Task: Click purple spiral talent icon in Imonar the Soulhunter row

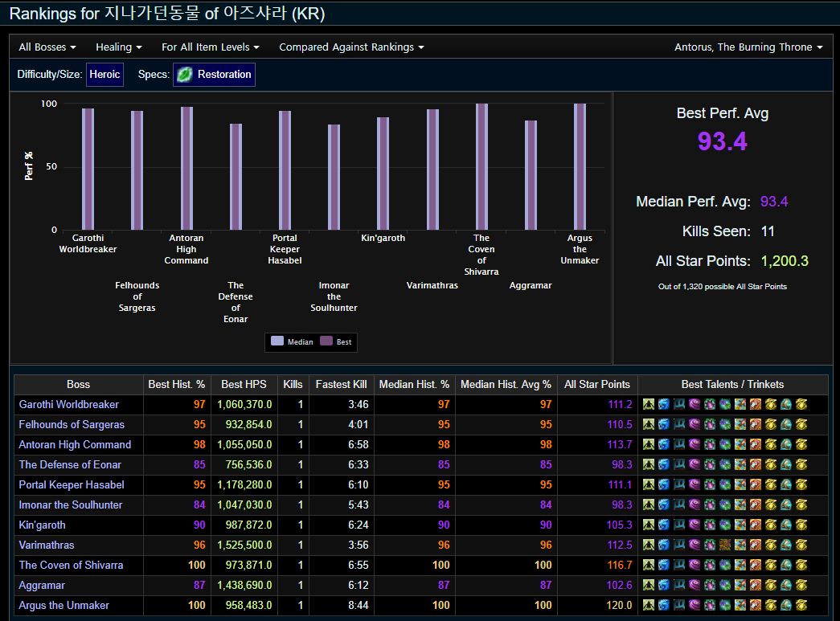Action: pos(695,505)
